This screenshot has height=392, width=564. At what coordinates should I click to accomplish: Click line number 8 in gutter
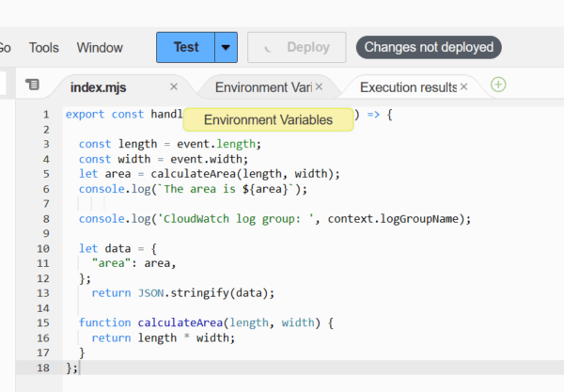(46, 219)
